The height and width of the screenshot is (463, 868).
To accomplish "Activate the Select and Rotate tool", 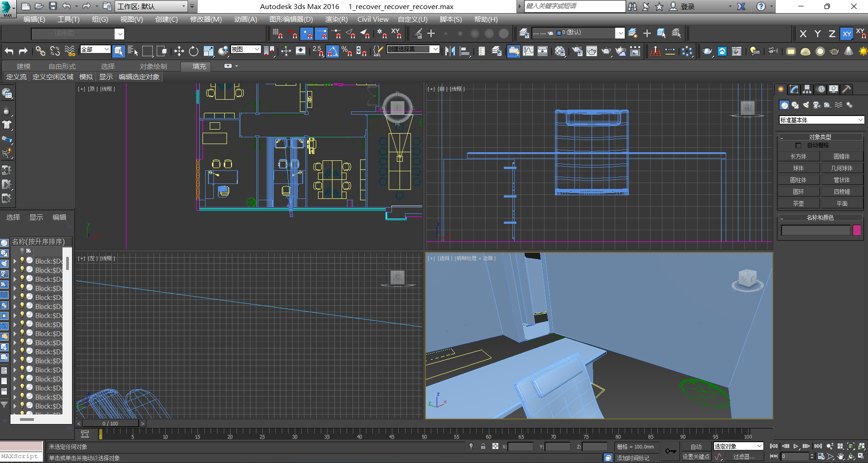I will [193, 51].
